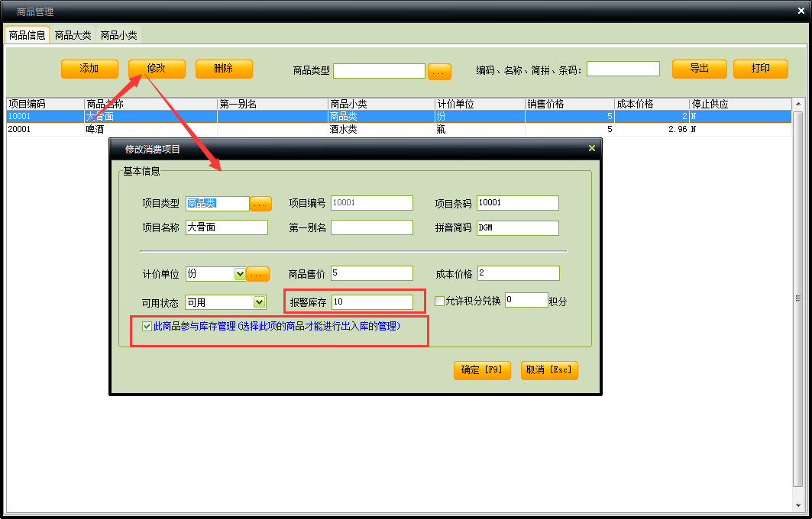Click the 报警库存 input field
Viewport: 812px width, 519px height.
(x=372, y=302)
